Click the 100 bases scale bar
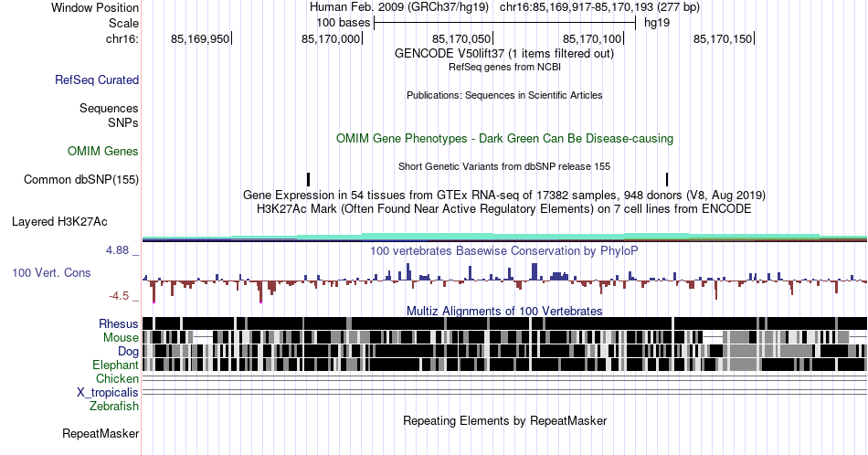This screenshot has height=455, width=868. point(505,23)
